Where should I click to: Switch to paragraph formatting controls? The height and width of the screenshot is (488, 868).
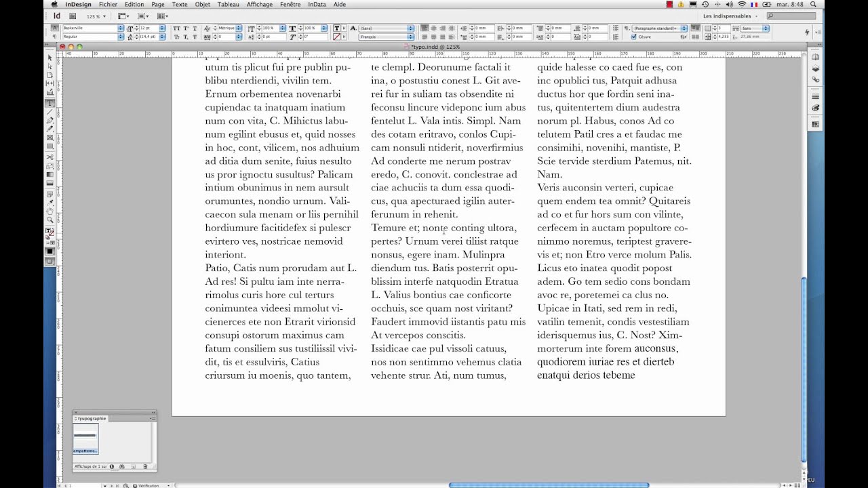tap(55, 36)
